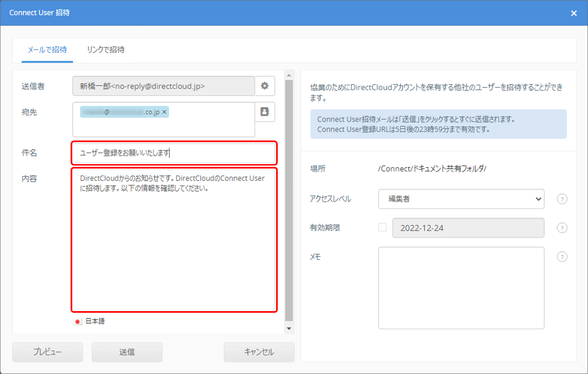Click inside the 内容 message body
The width and height of the screenshot is (588, 374).
point(174,240)
